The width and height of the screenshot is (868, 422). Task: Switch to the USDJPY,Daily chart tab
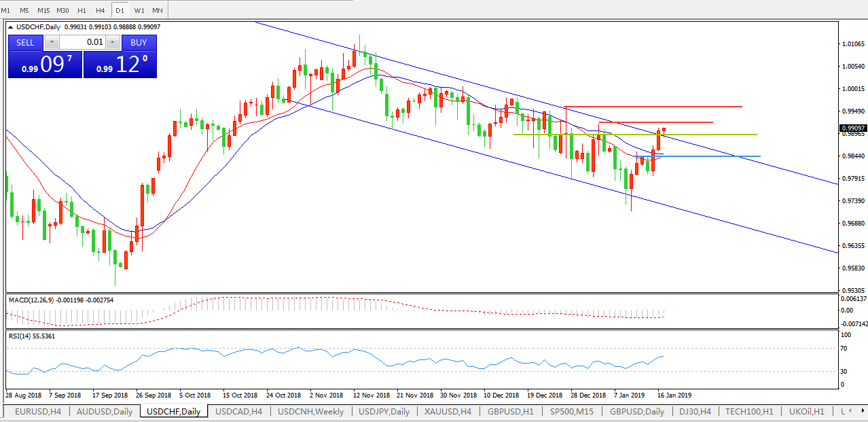(384, 412)
